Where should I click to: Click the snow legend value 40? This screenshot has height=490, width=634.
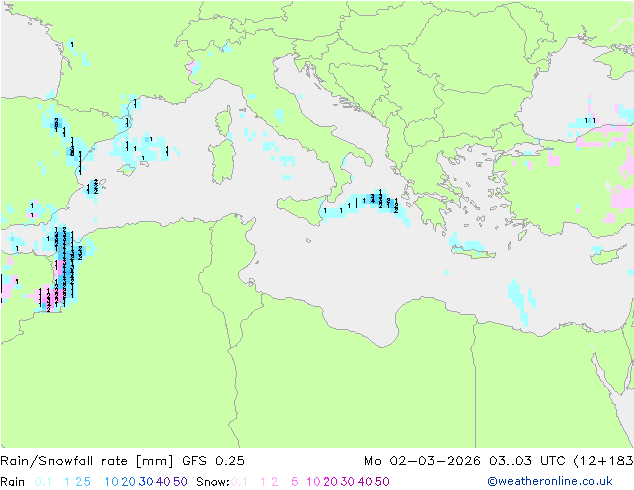tap(365, 482)
